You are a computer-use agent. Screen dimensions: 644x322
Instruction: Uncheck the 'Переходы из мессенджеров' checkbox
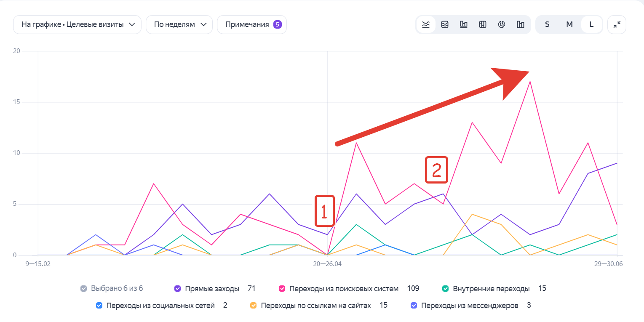click(414, 306)
